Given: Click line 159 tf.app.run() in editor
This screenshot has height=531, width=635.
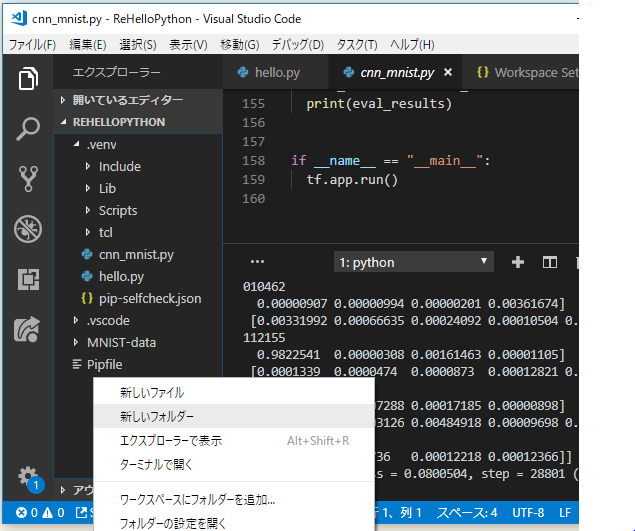Looking at the screenshot, I should (x=352, y=179).
